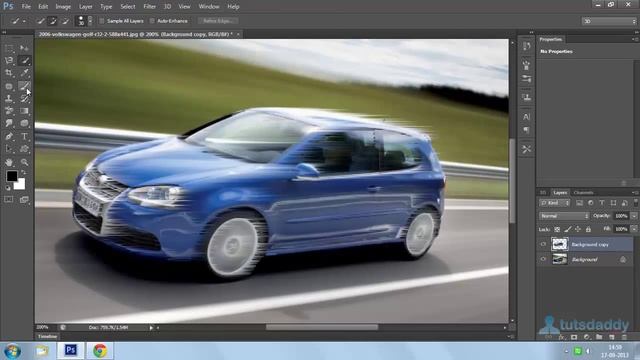
Task: Open the Tool Presets panel icon
Action: tap(527, 149)
